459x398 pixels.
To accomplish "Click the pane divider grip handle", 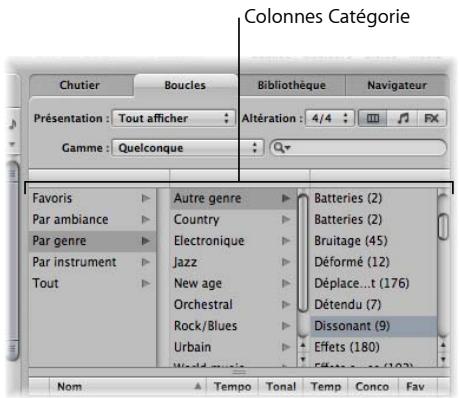I will [239, 372].
